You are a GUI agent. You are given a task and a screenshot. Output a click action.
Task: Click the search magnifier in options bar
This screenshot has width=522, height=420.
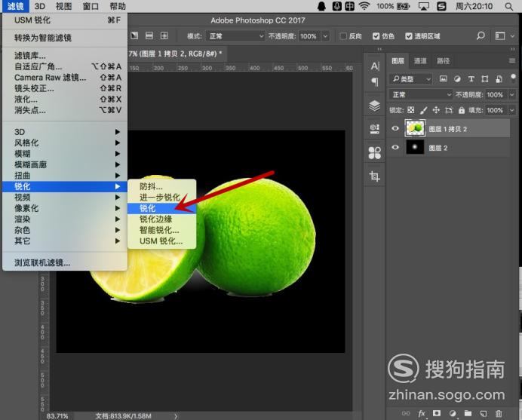[481, 35]
